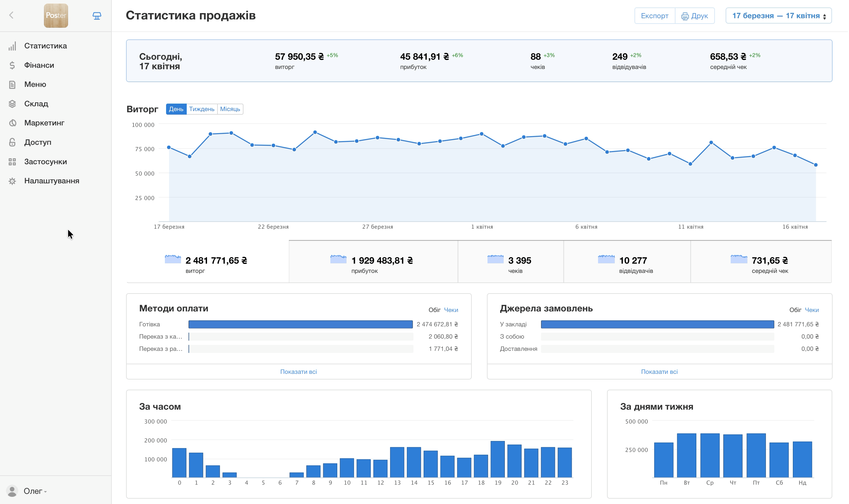
Task: Click Показати всі under Джерела замовлень
Action: click(659, 371)
